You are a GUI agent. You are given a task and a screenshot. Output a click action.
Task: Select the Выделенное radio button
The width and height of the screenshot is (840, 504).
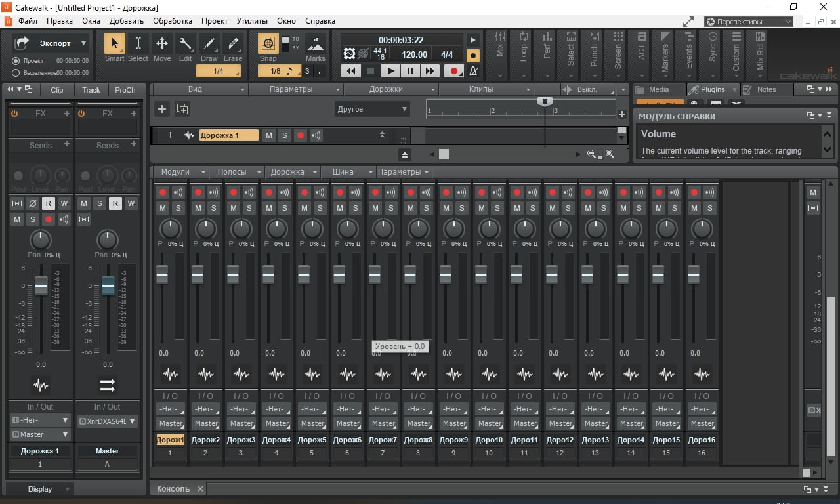tap(16, 72)
